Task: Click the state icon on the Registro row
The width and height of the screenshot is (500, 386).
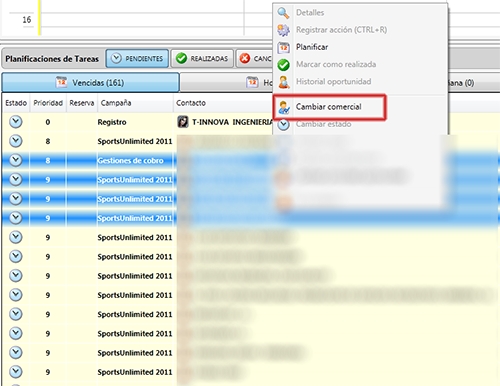Action: click(16, 122)
